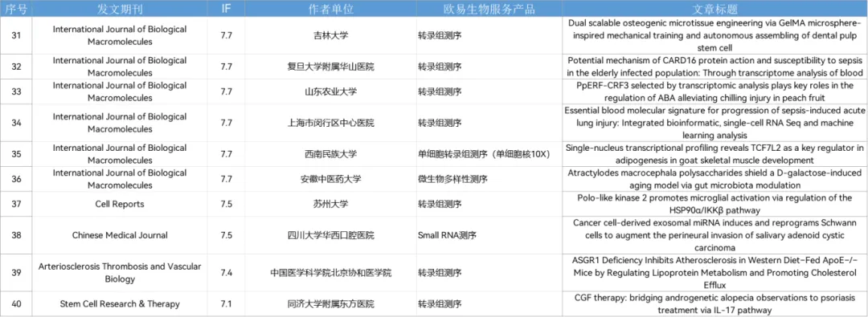Click the Chinese Medical Journal cell
Viewport: 868px width, 317px height.
[x=120, y=235]
